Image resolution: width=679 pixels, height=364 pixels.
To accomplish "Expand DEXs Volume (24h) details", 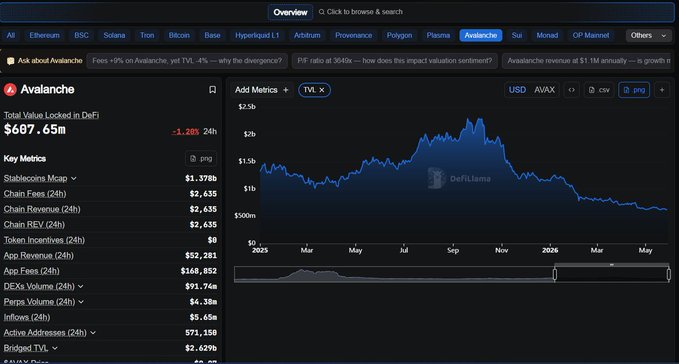I will pyautogui.click(x=81, y=287).
